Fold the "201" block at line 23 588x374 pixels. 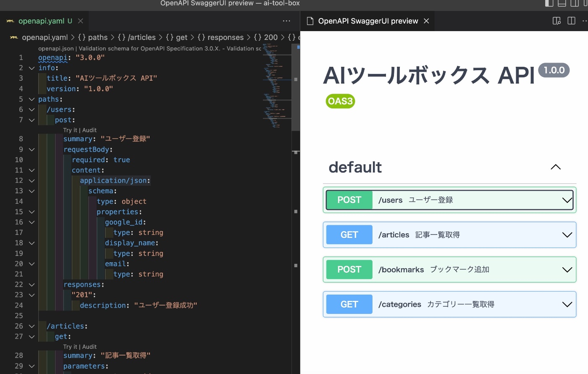pyautogui.click(x=31, y=295)
